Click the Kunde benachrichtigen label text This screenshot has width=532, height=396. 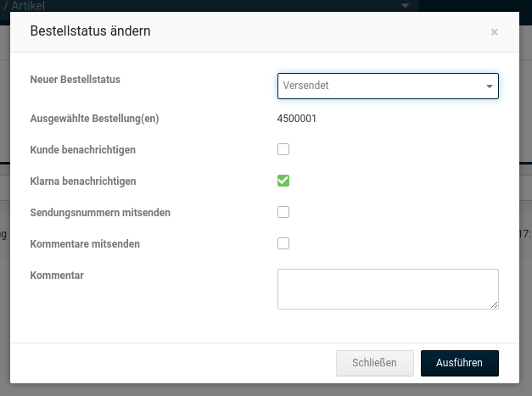click(83, 150)
